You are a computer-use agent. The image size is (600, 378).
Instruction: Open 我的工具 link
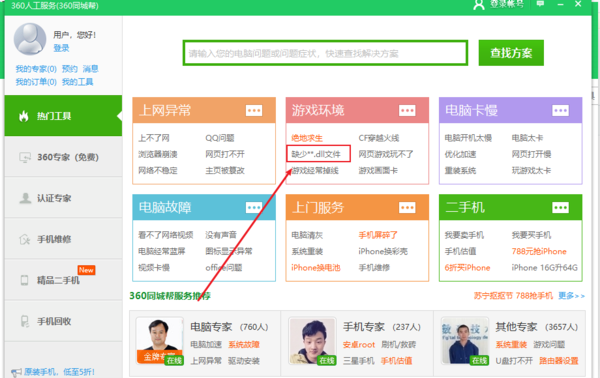(78, 82)
